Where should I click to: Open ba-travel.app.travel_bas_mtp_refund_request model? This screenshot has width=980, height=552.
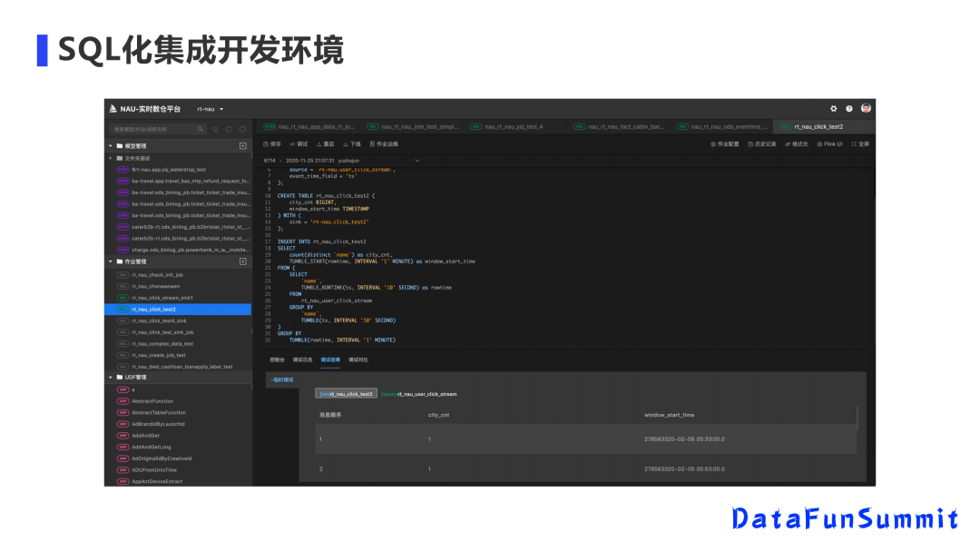tap(191, 181)
